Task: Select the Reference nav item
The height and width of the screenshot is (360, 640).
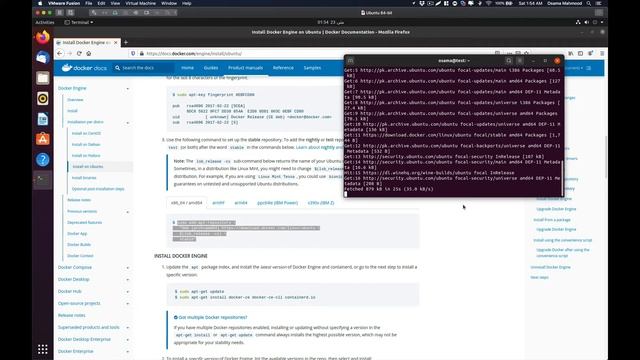Action: 283,68
